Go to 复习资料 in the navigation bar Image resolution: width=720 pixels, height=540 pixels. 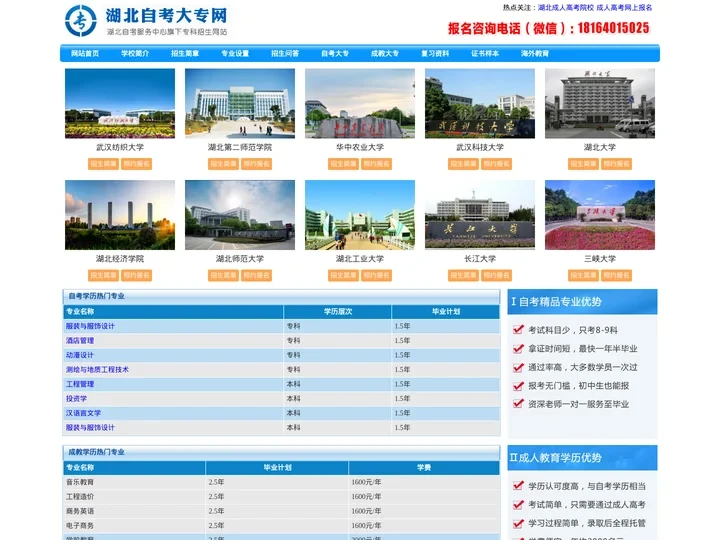pyautogui.click(x=435, y=53)
